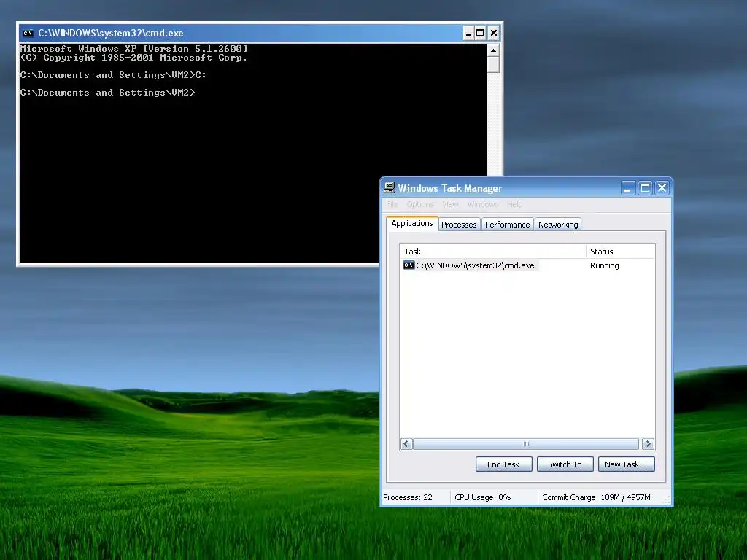
Task: Switch to the Networking tab
Action: pyautogui.click(x=558, y=225)
